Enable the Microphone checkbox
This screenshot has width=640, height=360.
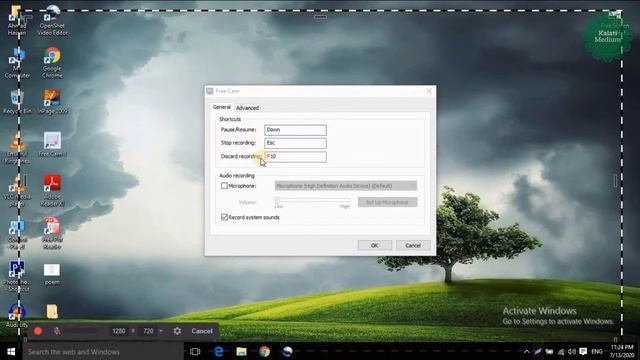coord(224,186)
